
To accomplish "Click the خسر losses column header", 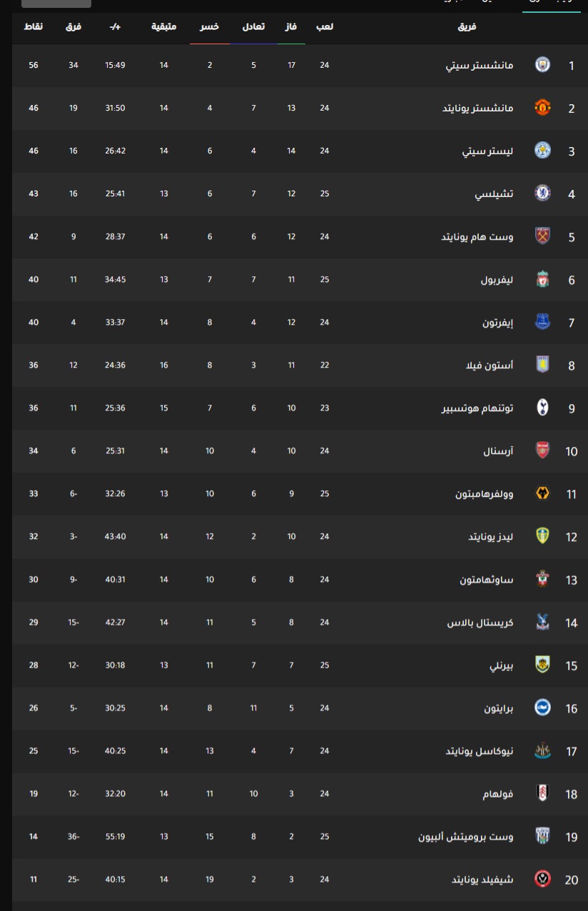I will (210, 26).
